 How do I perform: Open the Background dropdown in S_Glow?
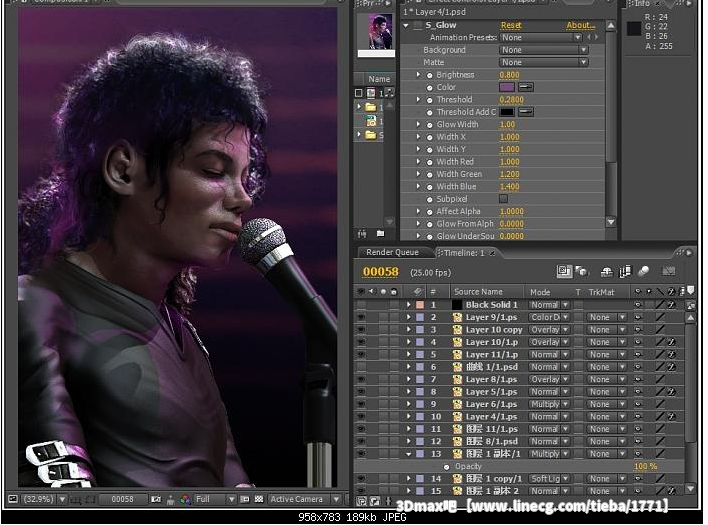coord(544,50)
